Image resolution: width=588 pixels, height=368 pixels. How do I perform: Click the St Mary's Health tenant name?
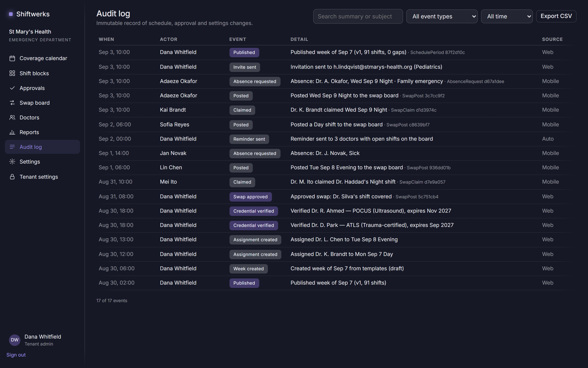click(x=30, y=32)
